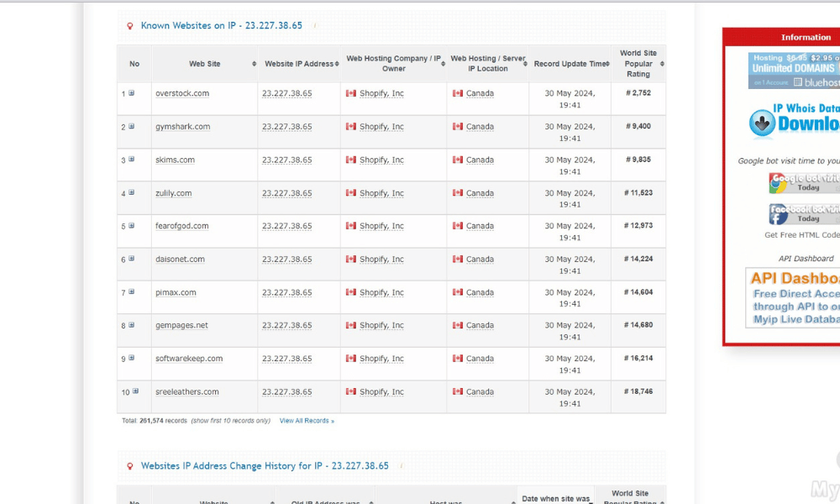Screen dimensions: 840x504
Task: Open softwarekeep.com website link
Action: (x=189, y=359)
